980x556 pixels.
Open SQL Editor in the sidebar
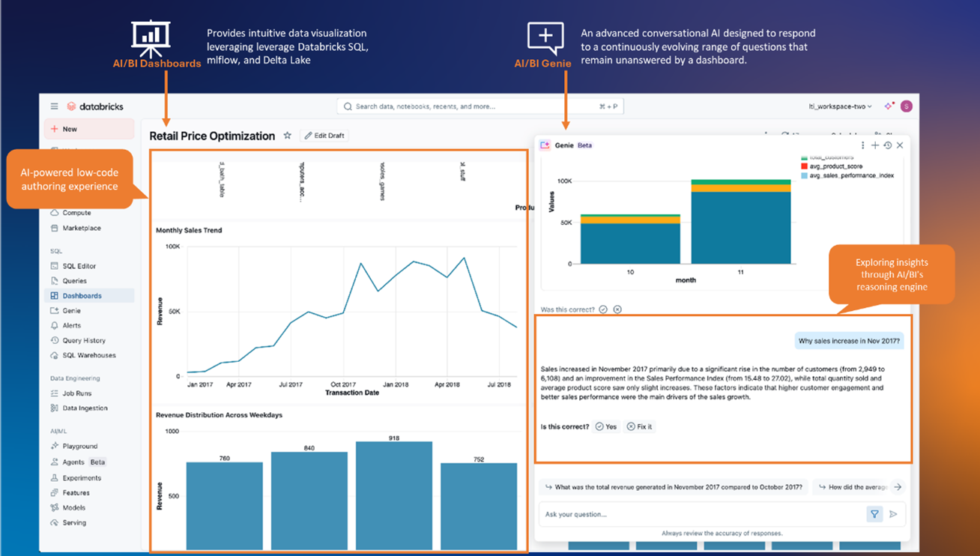click(79, 266)
